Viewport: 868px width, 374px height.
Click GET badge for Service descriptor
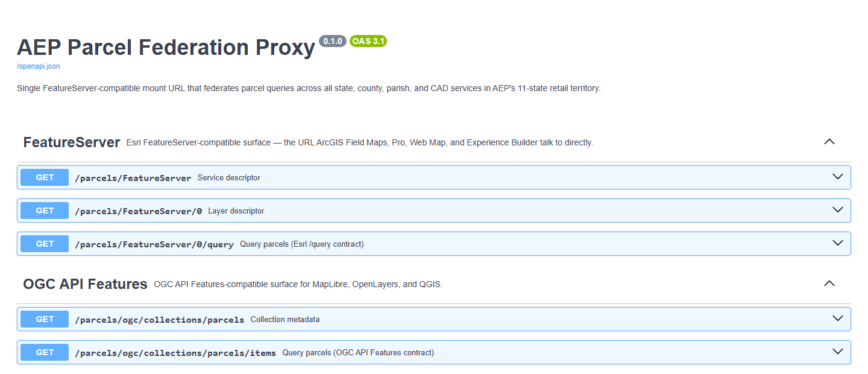pos(45,177)
